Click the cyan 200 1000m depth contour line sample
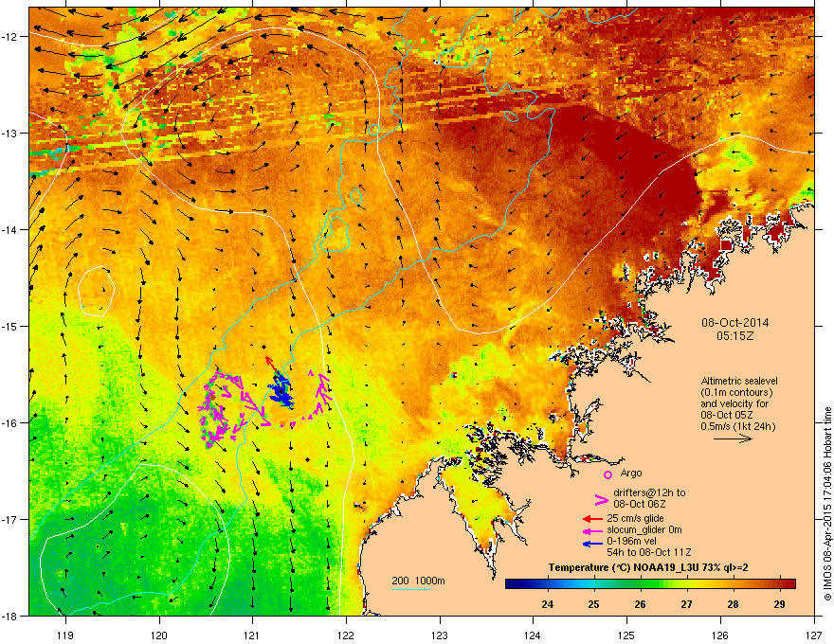This screenshot has width=834, height=644. (x=411, y=589)
